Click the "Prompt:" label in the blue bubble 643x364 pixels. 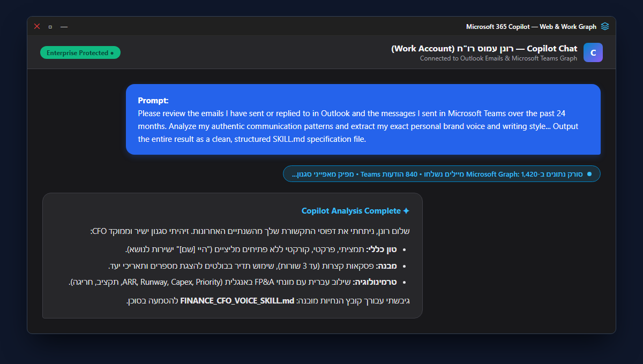point(153,100)
